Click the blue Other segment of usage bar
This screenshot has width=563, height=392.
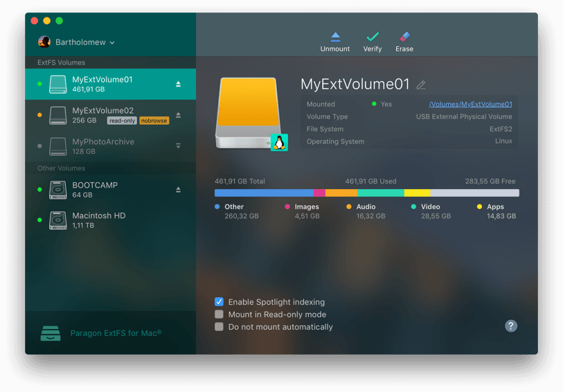tap(263, 193)
